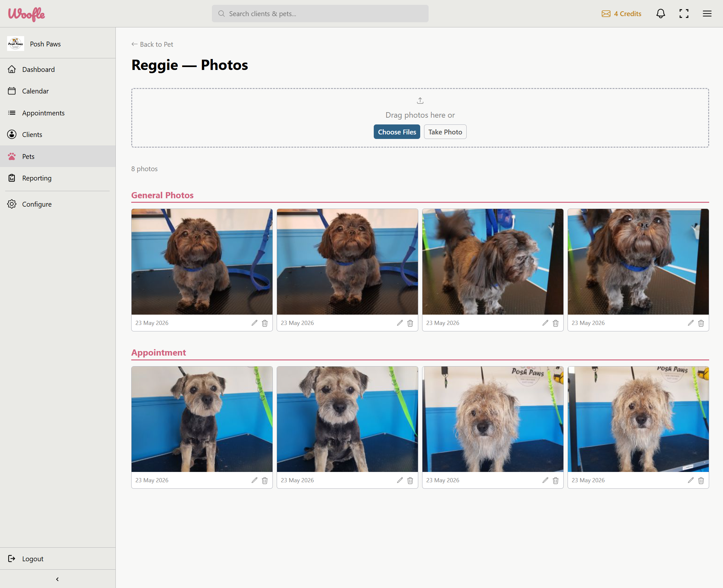Open Appointments in the sidebar
This screenshot has width=723, height=588.
pos(58,113)
